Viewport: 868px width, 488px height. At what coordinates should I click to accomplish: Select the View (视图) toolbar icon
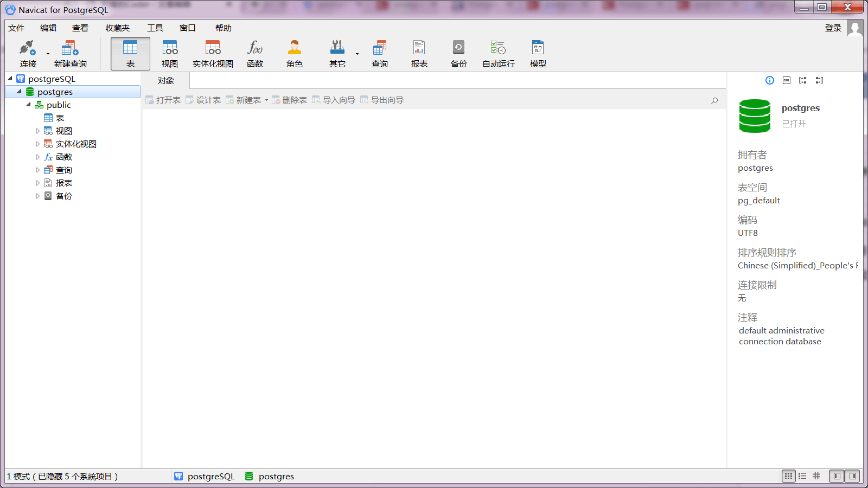(170, 54)
